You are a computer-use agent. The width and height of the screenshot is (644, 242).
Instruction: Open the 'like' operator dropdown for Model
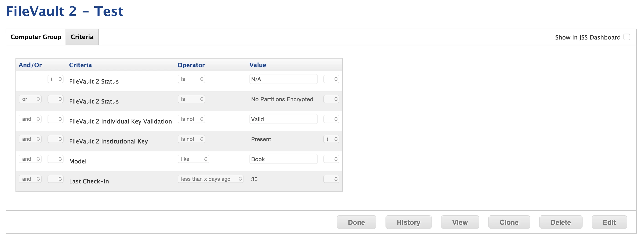(193, 159)
